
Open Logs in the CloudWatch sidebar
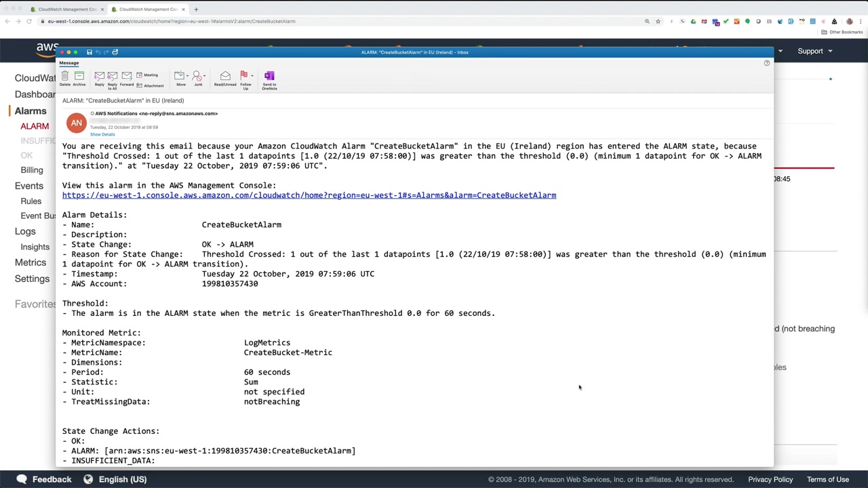pyautogui.click(x=25, y=232)
